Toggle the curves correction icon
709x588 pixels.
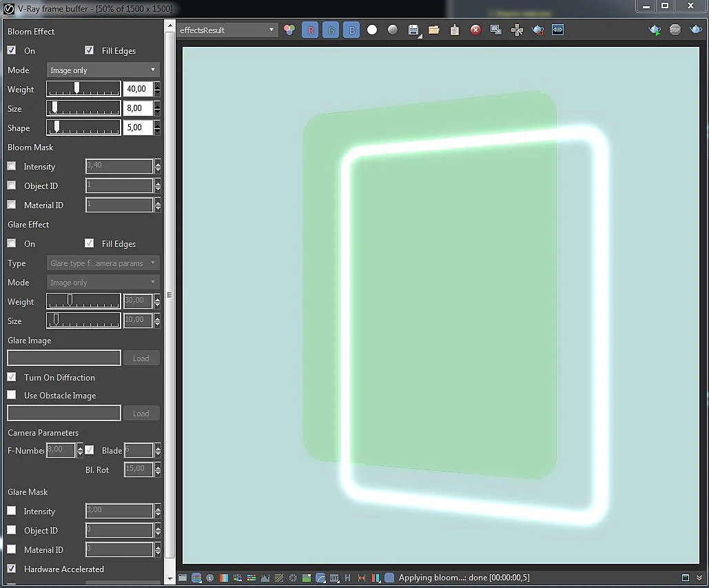pos(279,578)
